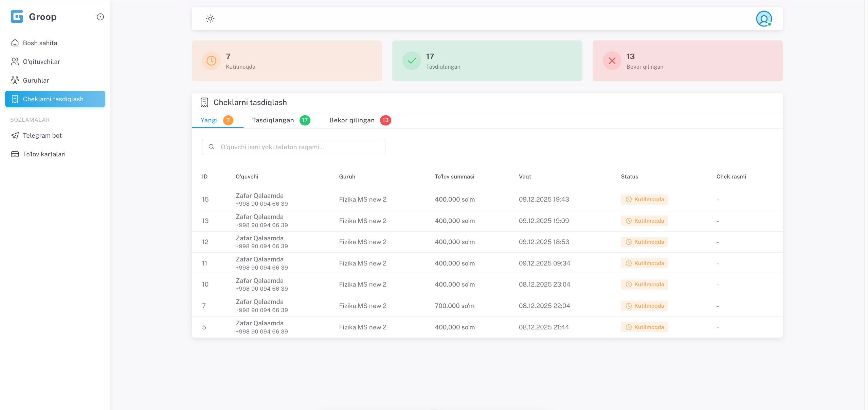
Task: Click the orange clock Kutilmoqda card icon
Action: (211, 61)
